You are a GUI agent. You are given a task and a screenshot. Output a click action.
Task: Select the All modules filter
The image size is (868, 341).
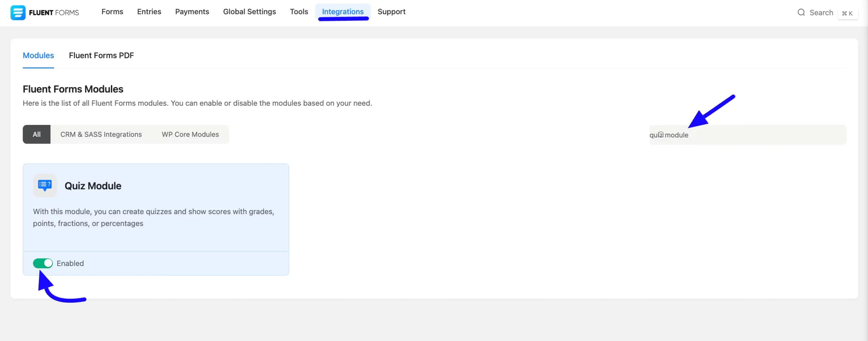(x=37, y=134)
